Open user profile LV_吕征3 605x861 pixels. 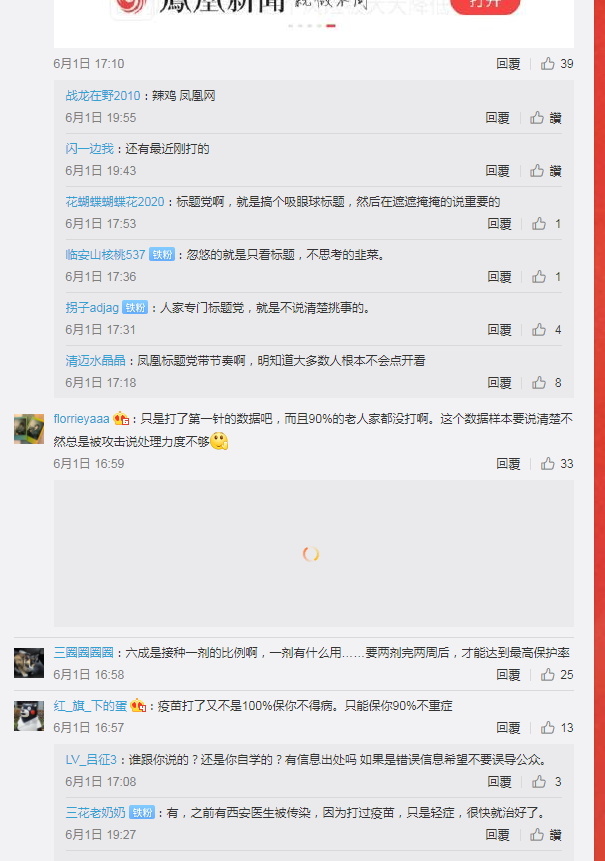[x=91, y=760]
